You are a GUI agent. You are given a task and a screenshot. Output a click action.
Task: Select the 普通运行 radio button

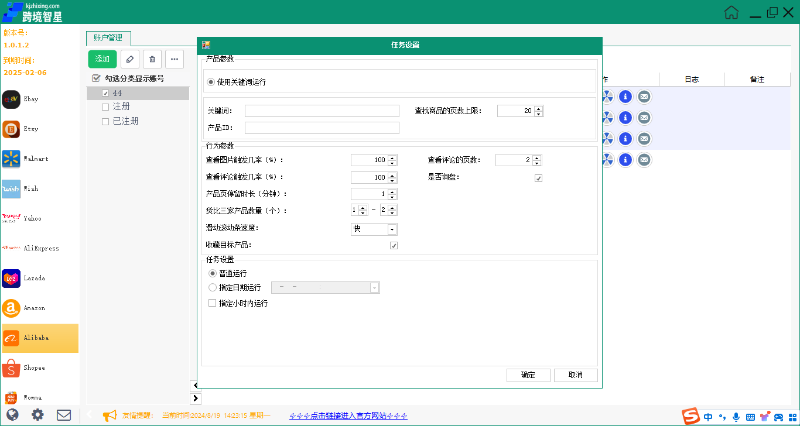tap(212, 274)
